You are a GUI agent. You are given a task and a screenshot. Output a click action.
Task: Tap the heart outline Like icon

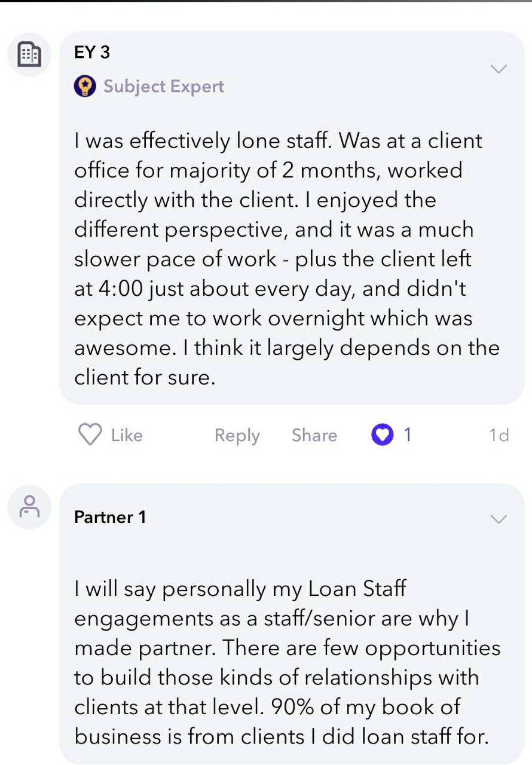(90, 434)
